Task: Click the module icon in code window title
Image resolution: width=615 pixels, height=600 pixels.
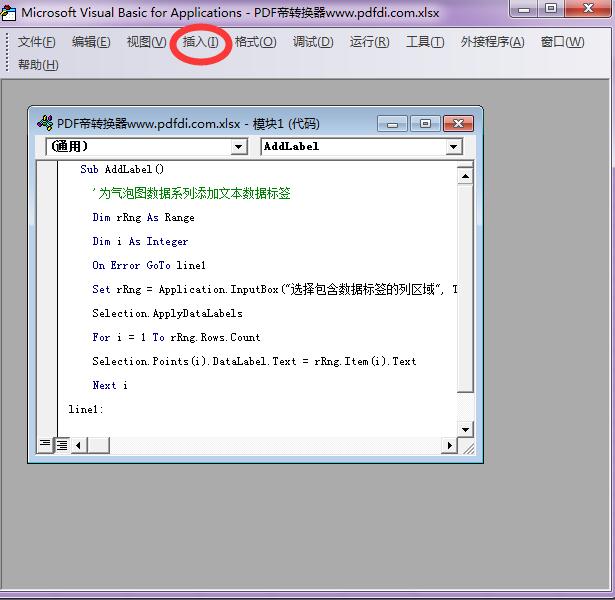Action: (x=45, y=123)
